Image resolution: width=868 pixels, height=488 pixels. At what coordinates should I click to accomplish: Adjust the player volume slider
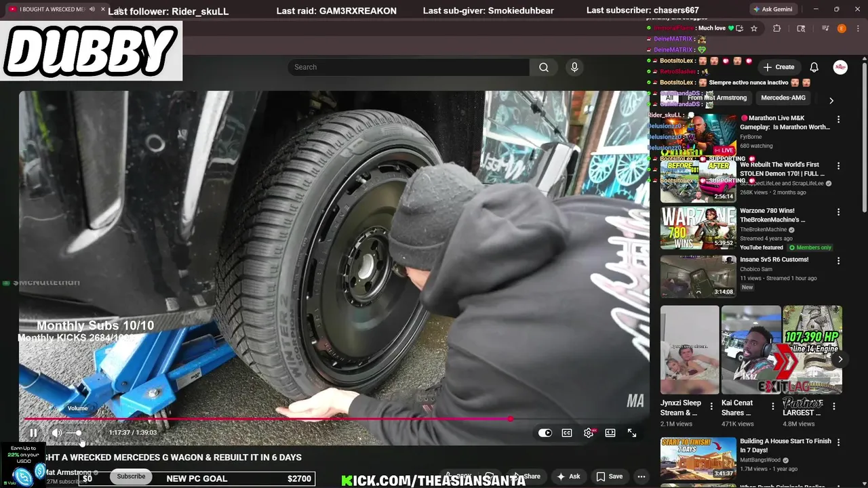click(x=75, y=433)
